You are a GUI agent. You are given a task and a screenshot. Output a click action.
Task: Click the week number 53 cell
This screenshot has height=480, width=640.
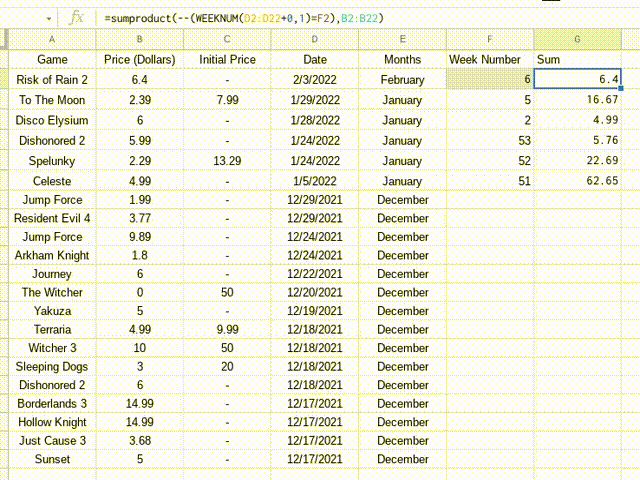pos(490,140)
